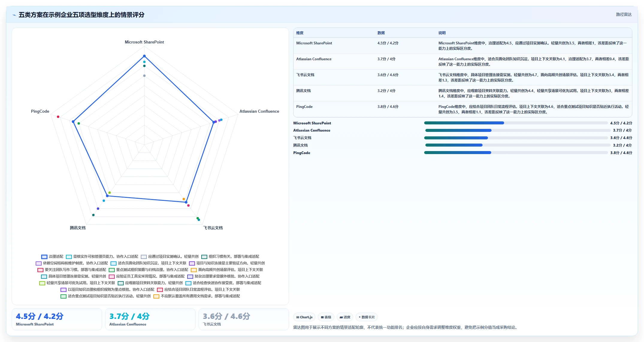This screenshot has height=342, width=644.
Task: Toggle legend item 轻量共享场景可优先试用
Action: [77, 283]
